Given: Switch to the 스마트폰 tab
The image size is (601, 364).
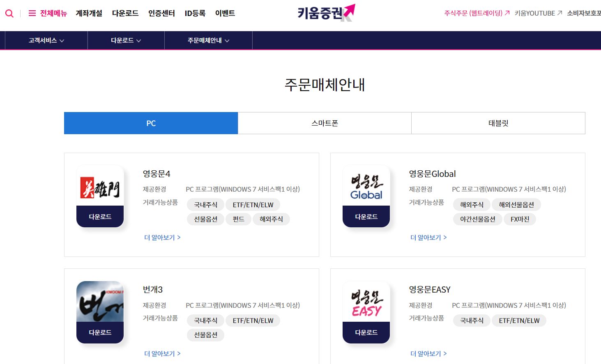Looking at the screenshot, I should coord(325,123).
